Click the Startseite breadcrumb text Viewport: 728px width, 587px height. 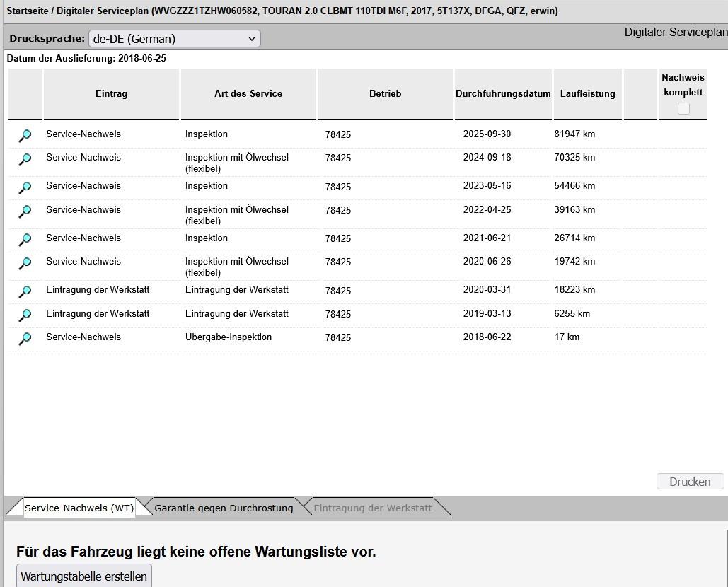tap(28, 11)
